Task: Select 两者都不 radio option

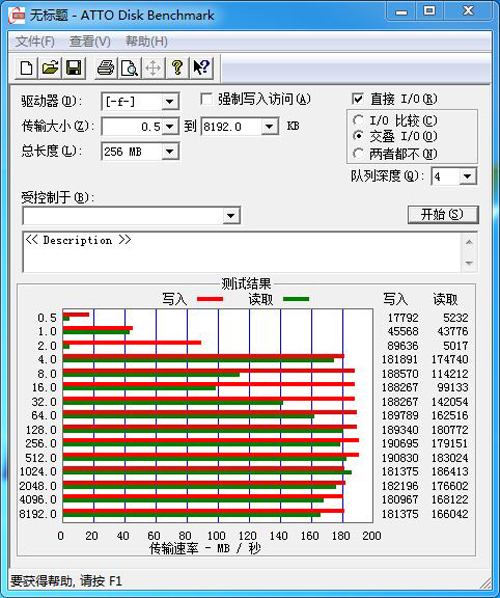Action: pyautogui.click(x=358, y=153)
